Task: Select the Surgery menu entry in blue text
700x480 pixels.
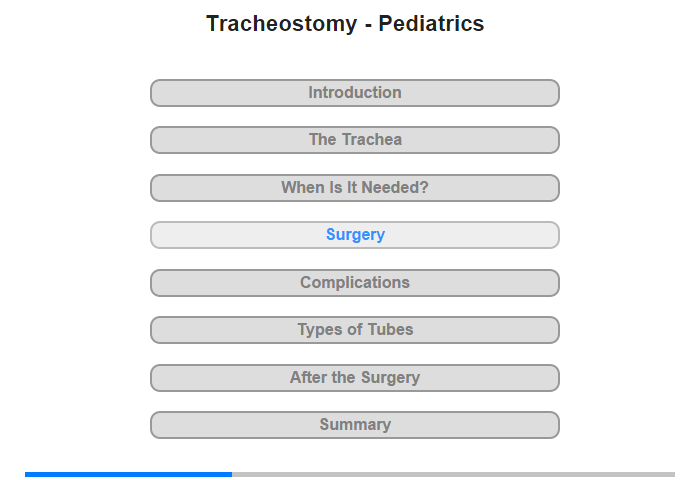Action: (355, 235)
